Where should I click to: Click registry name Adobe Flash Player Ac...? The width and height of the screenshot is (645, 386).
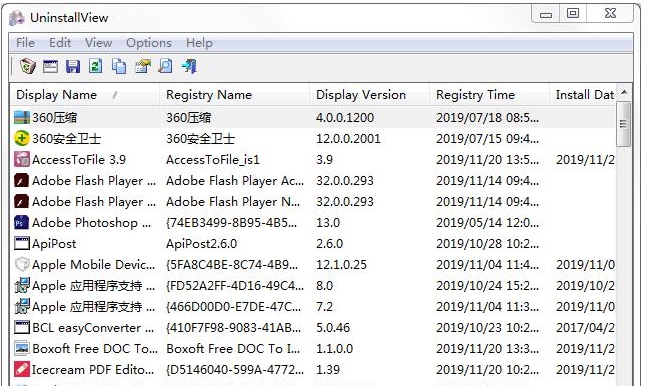(x=235, y=181)
